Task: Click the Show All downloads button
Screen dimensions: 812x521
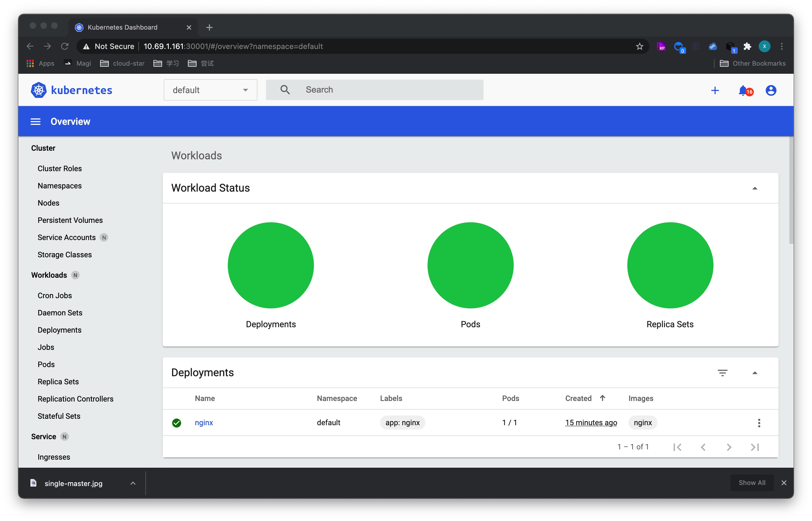Action: 751,483
